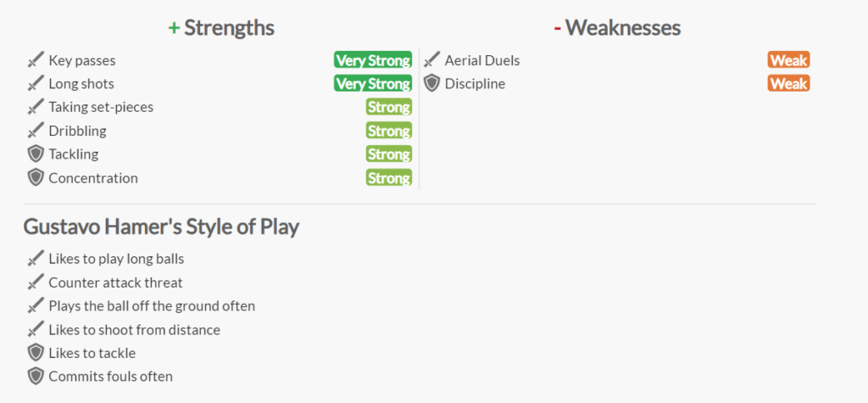868x403 pixels.
Task: Click the Weak badge for Aerial Duels
Action: click(x=788, y=60)
